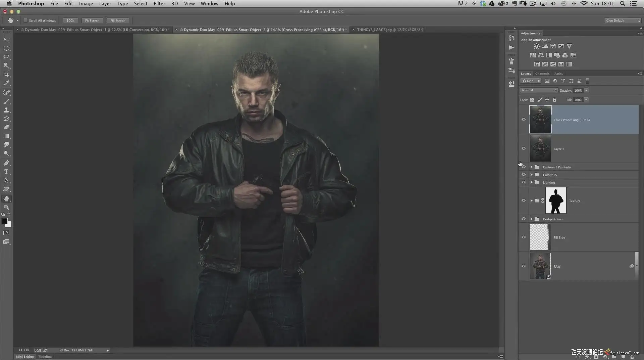Add a Brightness/Contrast adjustment
The height and width of the screenshot is (360, 644).
pyautogui.click(x=537, y=46)
